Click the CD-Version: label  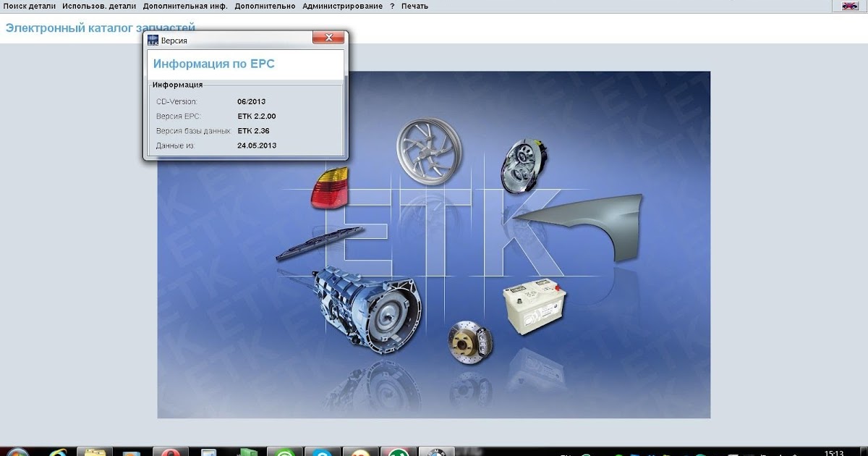point(176,102)
